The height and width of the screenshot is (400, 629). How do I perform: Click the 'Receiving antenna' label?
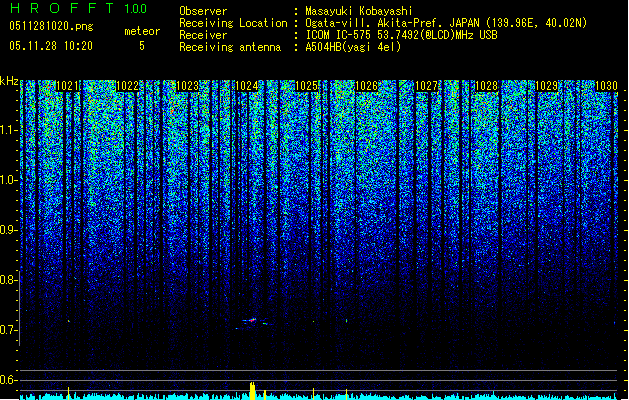tap(230, 47)
